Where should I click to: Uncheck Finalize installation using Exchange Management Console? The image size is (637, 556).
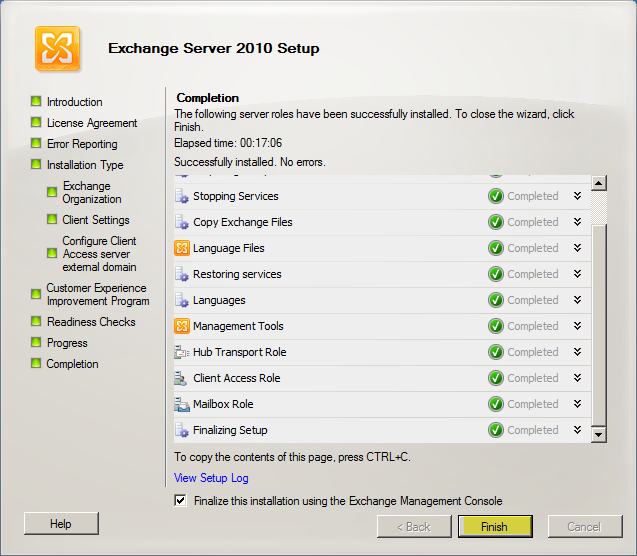click(x=180, y=500)
